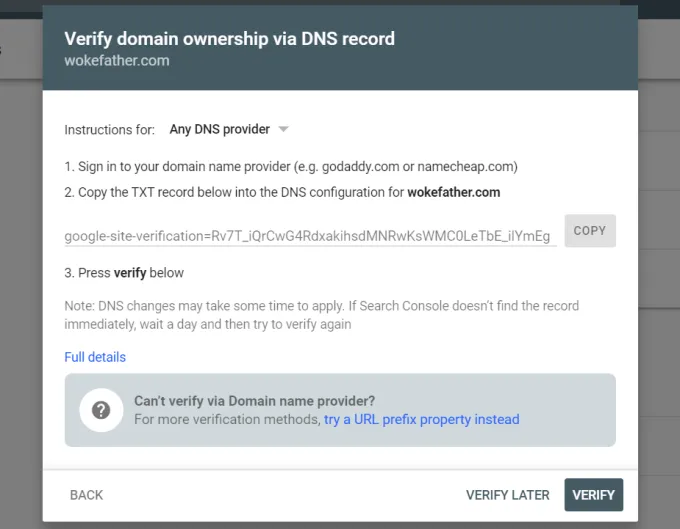Image resolution: width=680 pixels, height=529 pixels.
Task: Click bold wokefather.com in step 2
Action: (453, 192)
